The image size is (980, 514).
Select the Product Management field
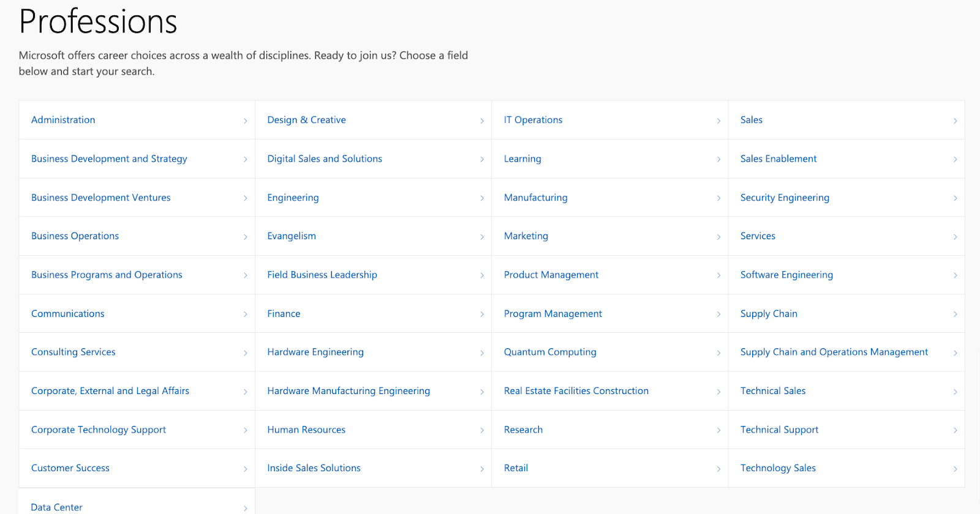click(551, 275)
